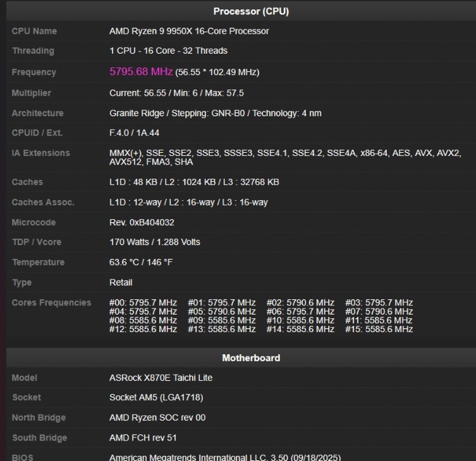Click core #06: 5795.7 MHz frequency
Image resolution: width=476 pixels, height=461 pixels.
300,311
